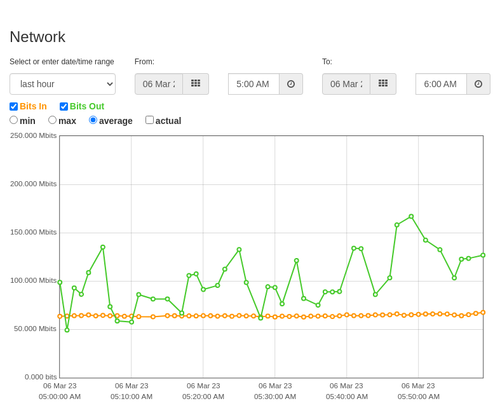Click the 'From:' label
This screenshot has width=500, height=403.
point(144,62)
